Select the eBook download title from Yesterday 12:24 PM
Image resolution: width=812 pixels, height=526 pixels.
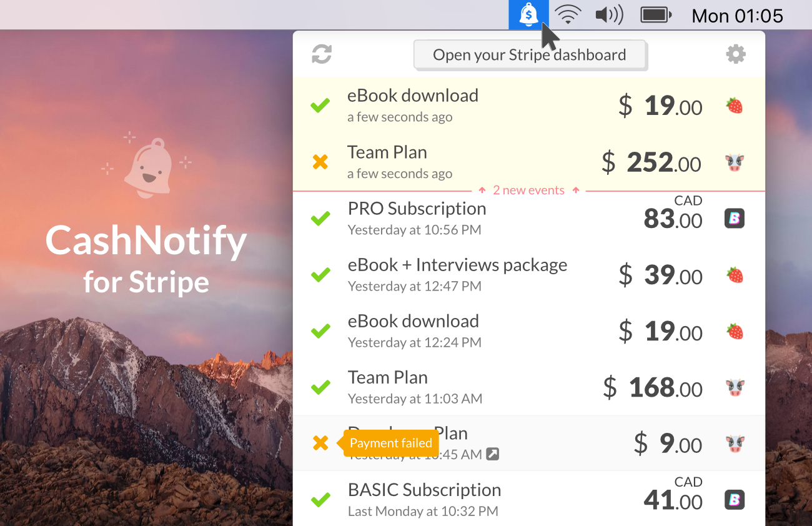point(413,321)
